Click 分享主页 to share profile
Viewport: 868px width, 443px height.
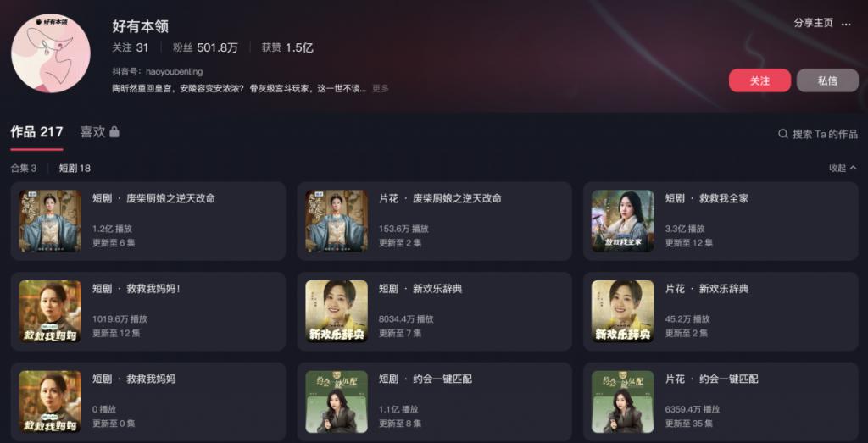click(813, 23)
